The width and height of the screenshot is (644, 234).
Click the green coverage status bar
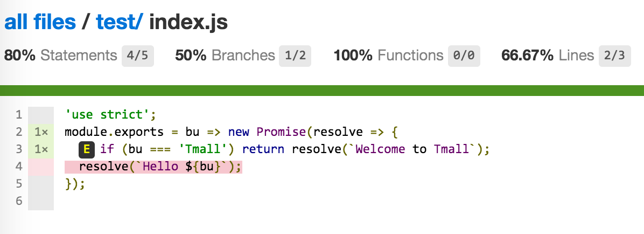coord(322,91)
